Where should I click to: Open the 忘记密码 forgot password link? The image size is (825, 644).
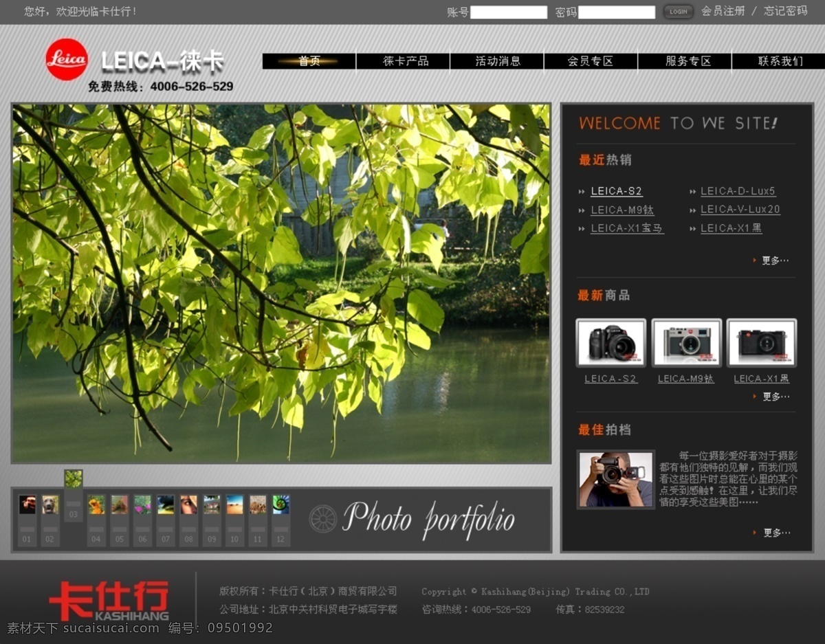pos(785,11)
